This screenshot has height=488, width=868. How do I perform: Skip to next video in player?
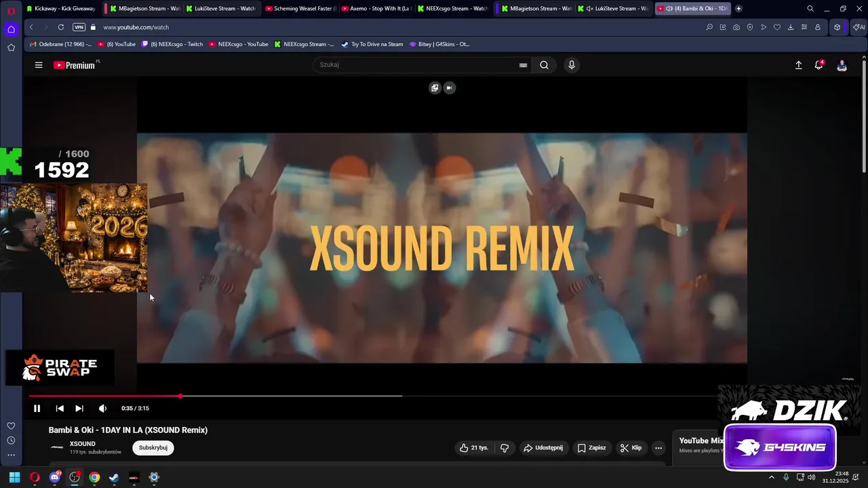point(79,408)
